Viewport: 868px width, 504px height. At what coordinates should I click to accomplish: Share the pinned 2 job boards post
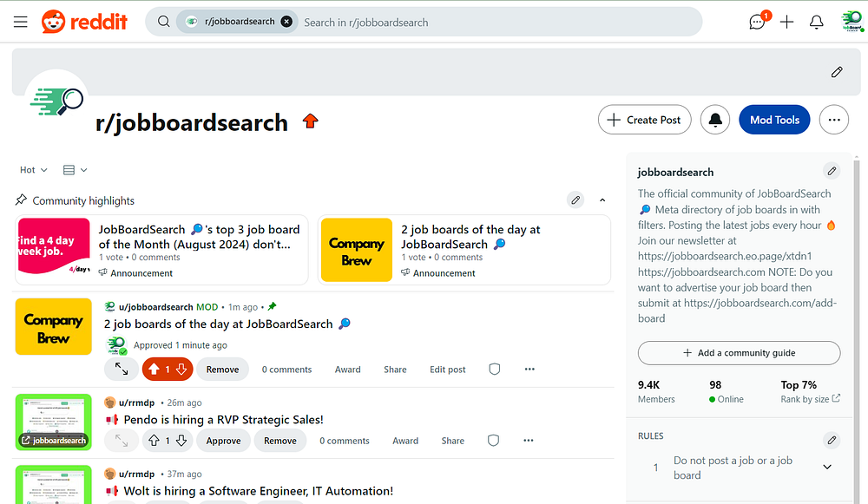[x=395, y=369]
